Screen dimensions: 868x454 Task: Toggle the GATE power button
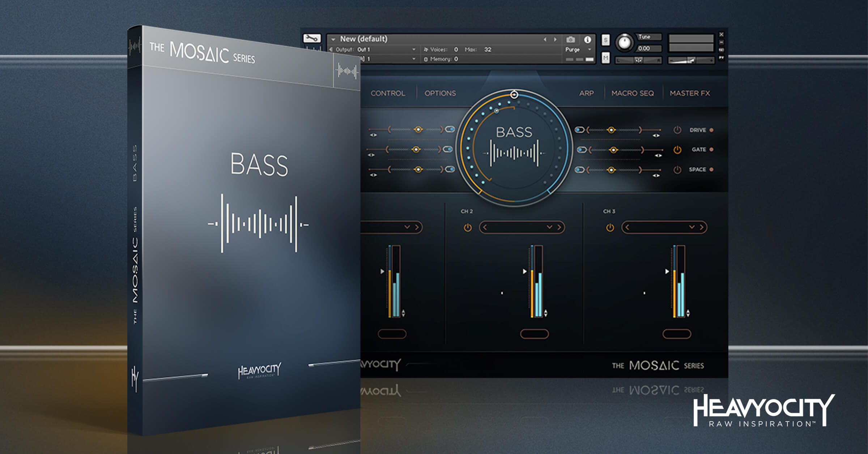677,150
